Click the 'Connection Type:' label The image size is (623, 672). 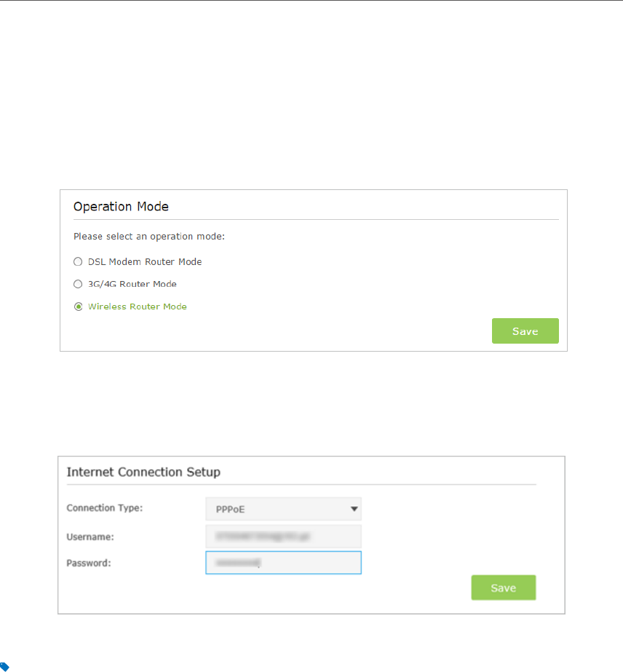104,508
